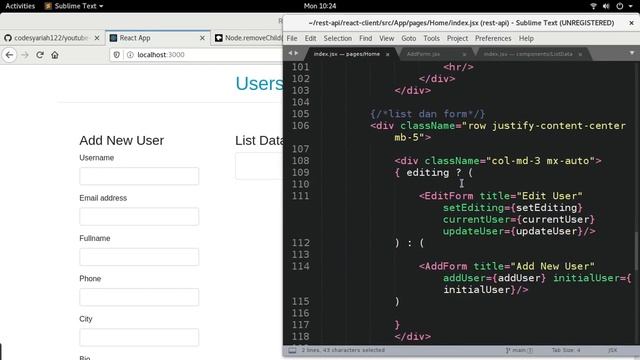The height and width of the screenshot is (360, 640).
Task: Click the EditForm tag on line 111
Action: click(446, 196)
